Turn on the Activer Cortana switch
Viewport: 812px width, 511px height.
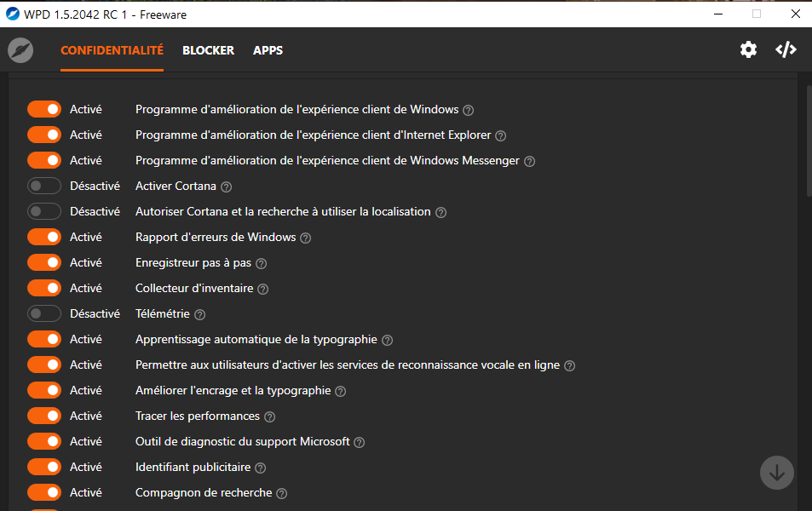(x=44, y=186)
